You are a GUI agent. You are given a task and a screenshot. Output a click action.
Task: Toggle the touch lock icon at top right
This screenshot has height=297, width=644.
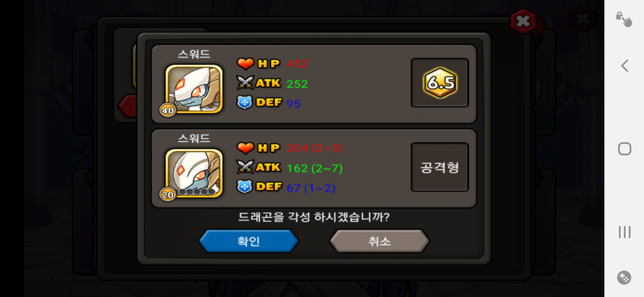(x=624, y=19)
